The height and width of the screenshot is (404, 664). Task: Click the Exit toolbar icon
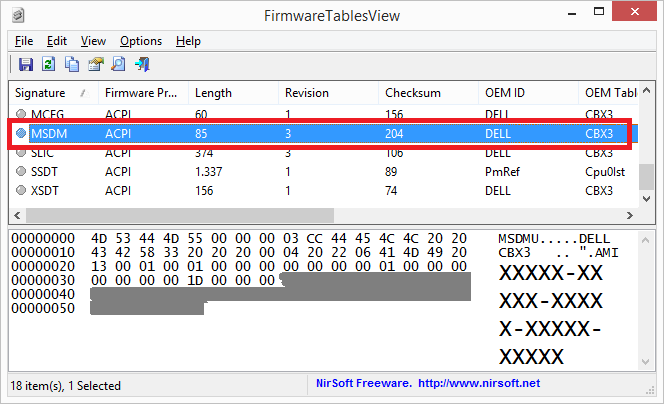[142, 64]
